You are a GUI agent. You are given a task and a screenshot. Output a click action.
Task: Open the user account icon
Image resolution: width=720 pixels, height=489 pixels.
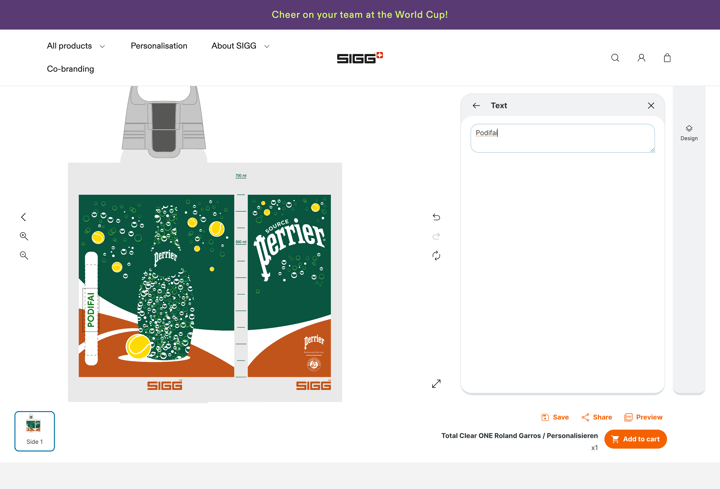(641, 58)
